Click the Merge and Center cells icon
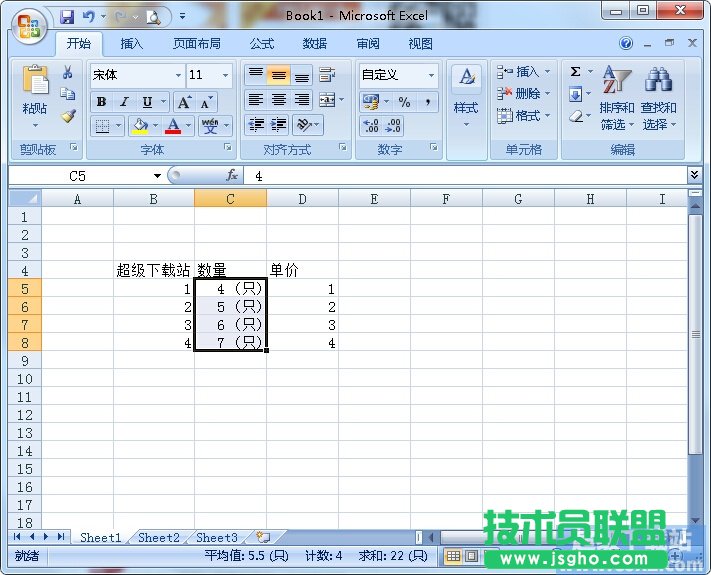The width and height of the screenshot is (711, 575). pyautogui.click(x=326, y=101)
